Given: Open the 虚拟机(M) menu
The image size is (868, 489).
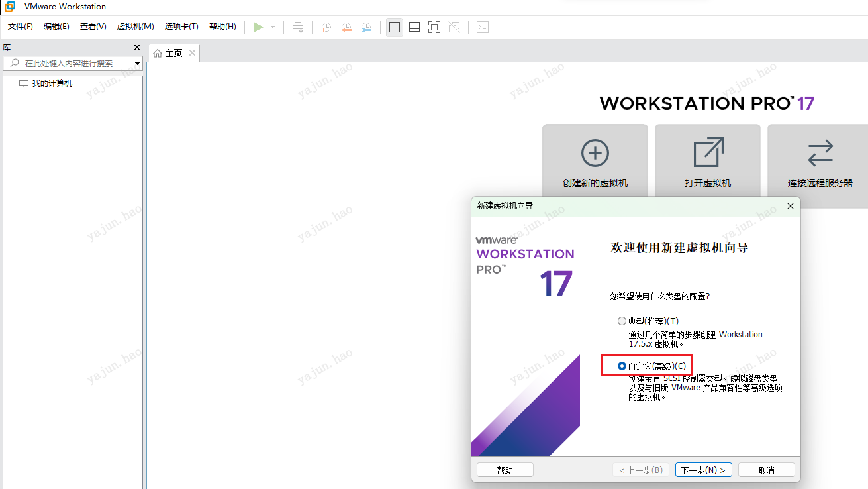Looking at the screenshot, I should click(x=136, y=27).
